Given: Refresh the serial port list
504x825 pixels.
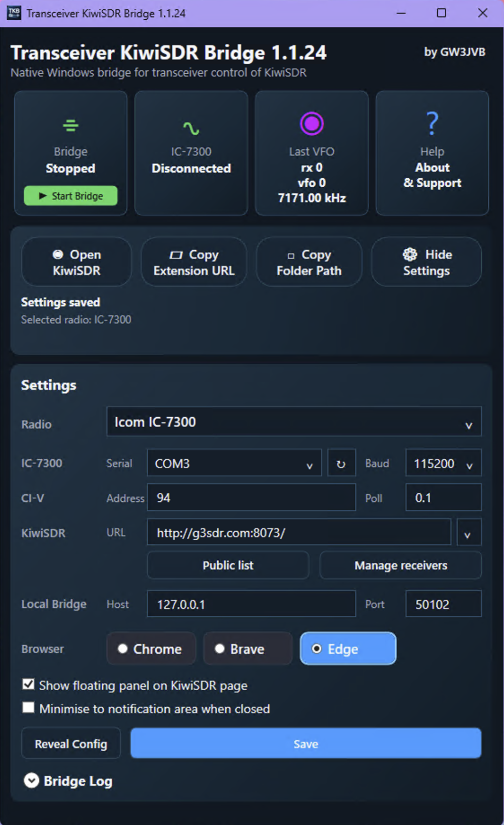Looking at the screenshot, I should (341, 463).
